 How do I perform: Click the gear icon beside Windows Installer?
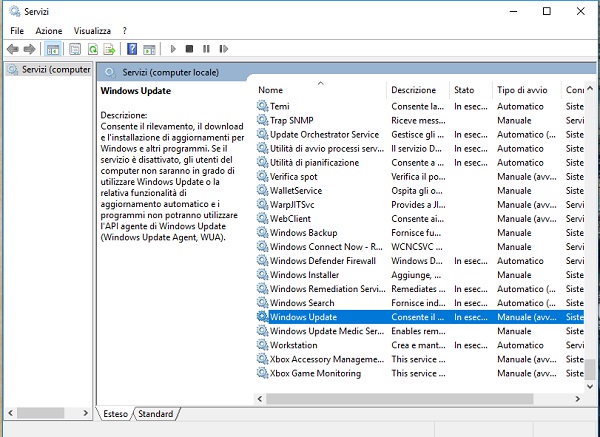click(262, 274)
